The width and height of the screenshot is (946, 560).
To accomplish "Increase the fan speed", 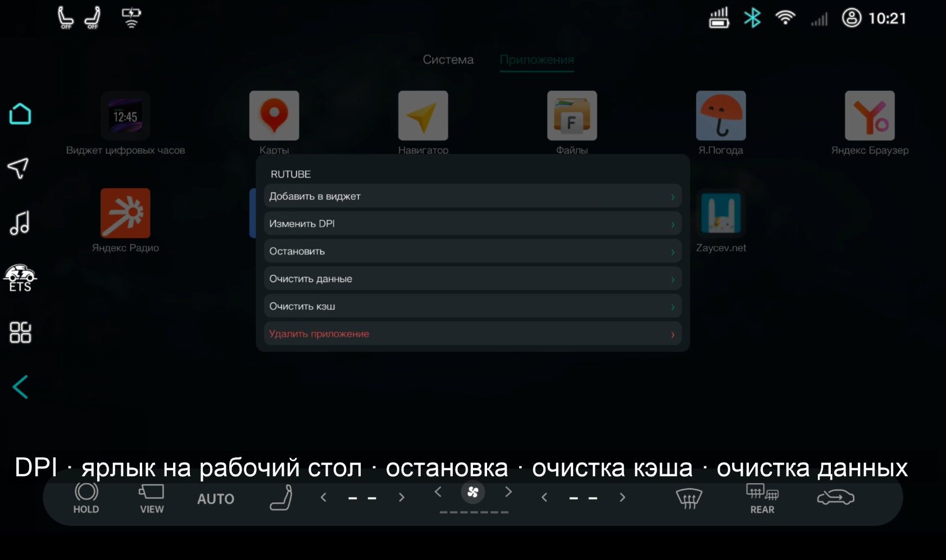I will (508, 492).
